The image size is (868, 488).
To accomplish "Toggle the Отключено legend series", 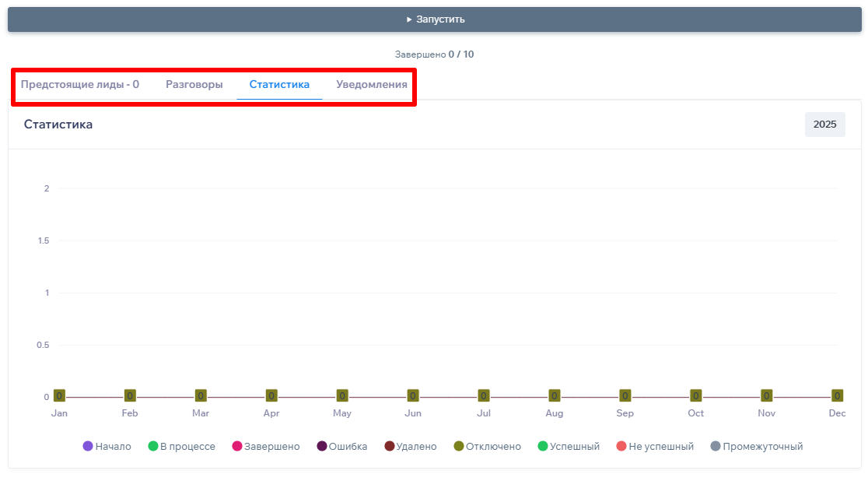I will click(x=487, y=447).
